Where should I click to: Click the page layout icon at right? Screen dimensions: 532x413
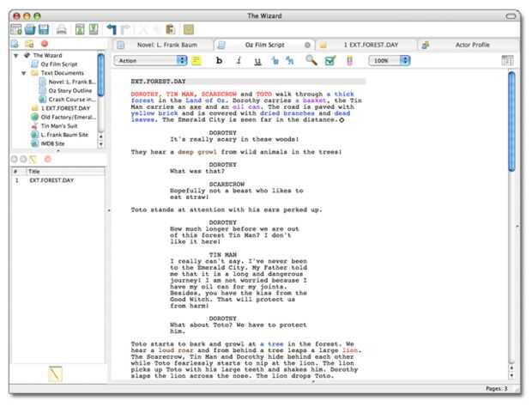tap(507, 61)
